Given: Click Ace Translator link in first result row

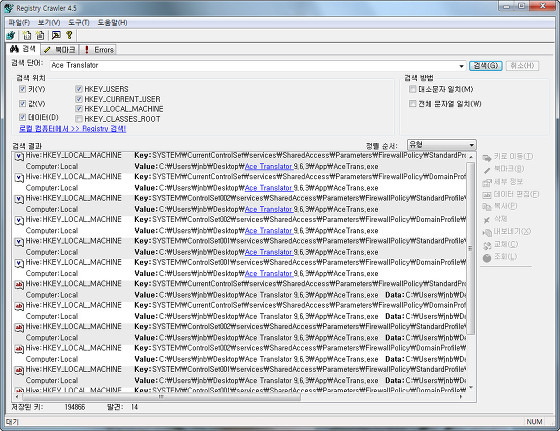Looking at the screenshot, I should (269, 166).
